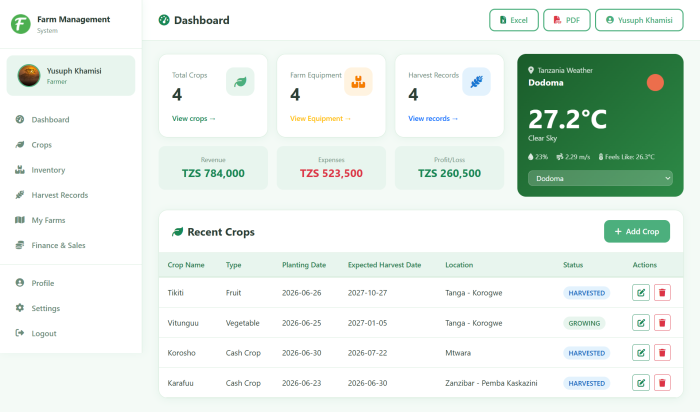Click the blue wheat icon on Harvest Records card
Screen dimensions: 700x412
click(476, 82)
